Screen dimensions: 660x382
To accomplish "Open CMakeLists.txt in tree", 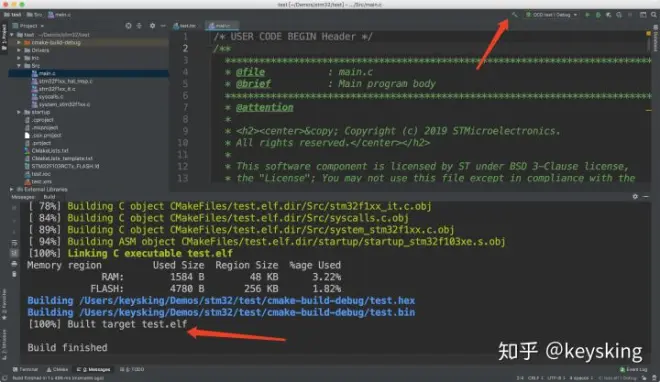I will click(46, 151).
